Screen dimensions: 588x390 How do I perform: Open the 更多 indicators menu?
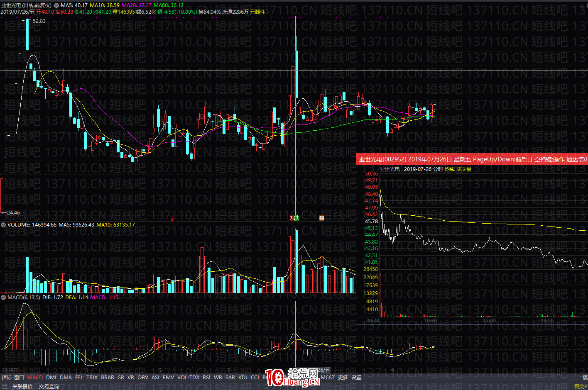point(343,378)
